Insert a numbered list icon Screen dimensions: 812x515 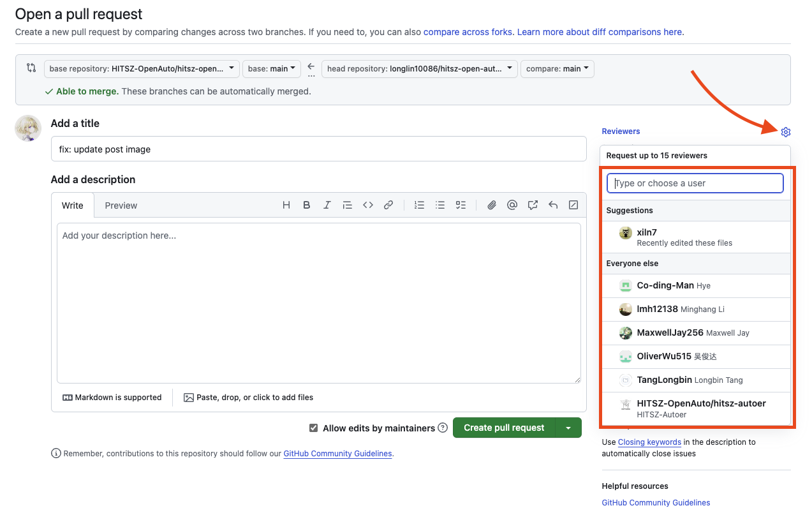tap(419, 205)
